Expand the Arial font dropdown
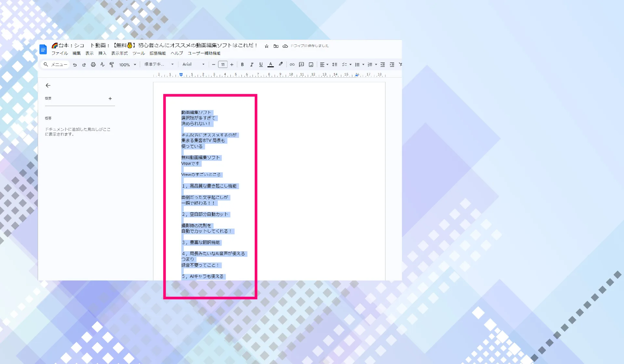Screen dimensions: 624x364 [194, 64]
